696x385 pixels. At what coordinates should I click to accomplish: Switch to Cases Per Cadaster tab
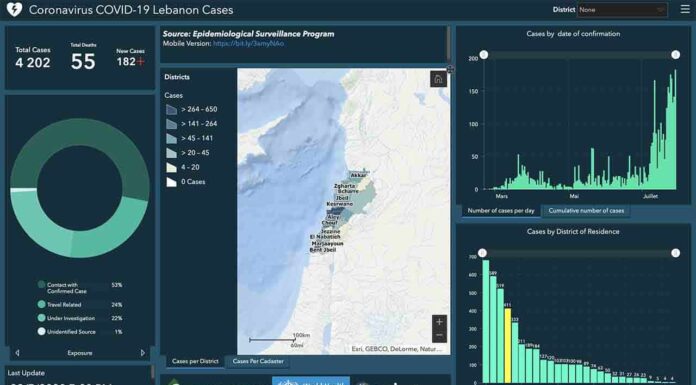(258, 361)
